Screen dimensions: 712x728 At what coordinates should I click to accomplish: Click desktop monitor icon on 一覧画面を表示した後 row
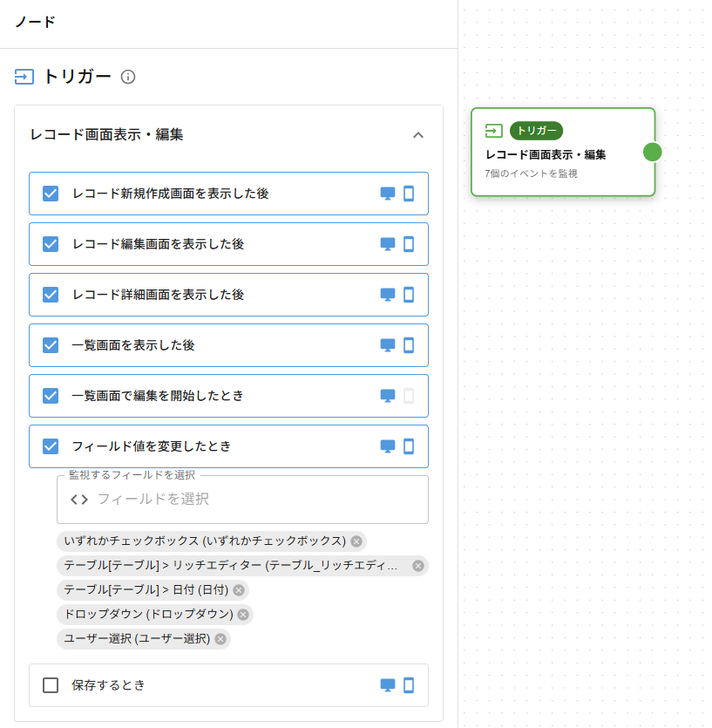[x=386, y=345]
